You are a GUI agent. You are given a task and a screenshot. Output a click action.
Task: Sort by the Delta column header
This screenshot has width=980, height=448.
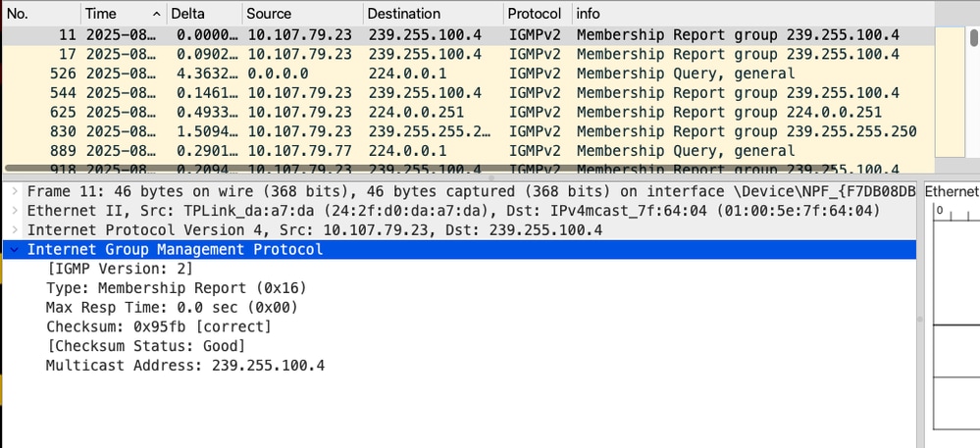[201, 14]
